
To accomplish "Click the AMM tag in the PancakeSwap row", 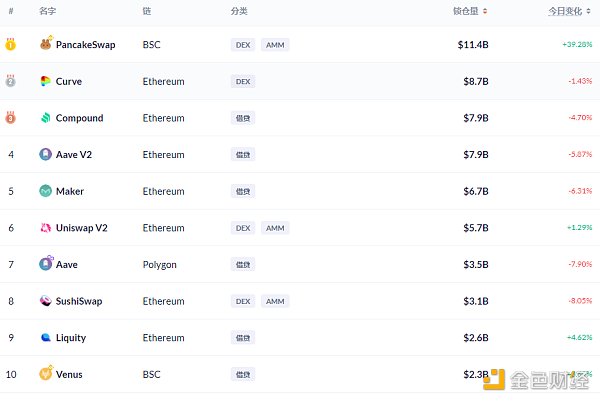I will point(274,45).
